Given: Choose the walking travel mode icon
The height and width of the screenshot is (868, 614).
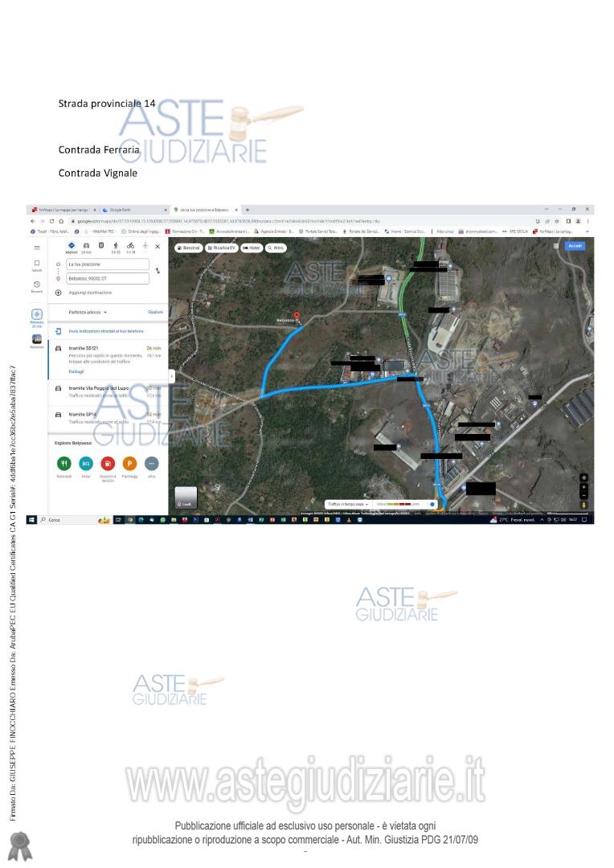Looking at the screenshot, I should coord(116,245).
